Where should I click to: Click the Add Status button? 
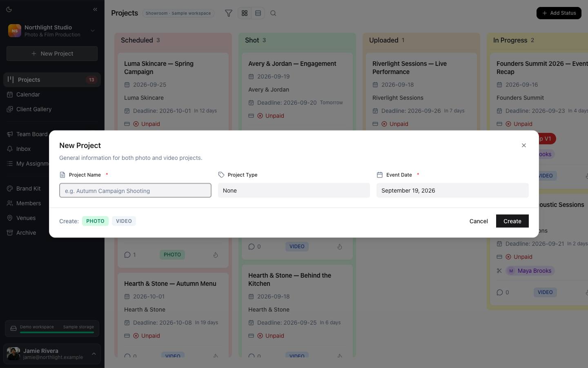(x=559, y=13)
